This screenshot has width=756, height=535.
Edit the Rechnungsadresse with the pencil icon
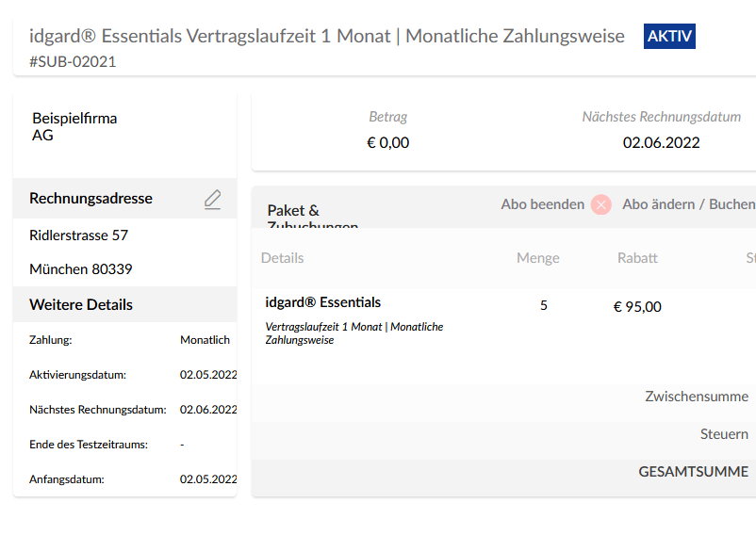[212, 200]
